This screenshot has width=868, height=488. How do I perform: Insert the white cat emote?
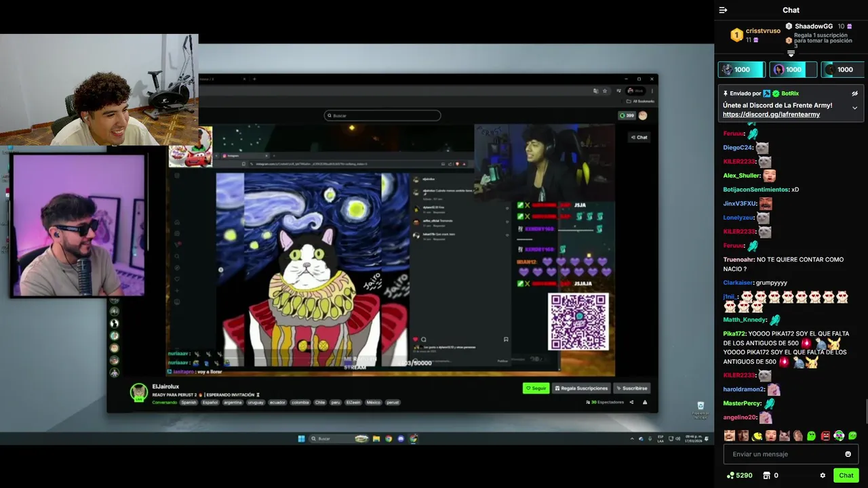[785, 436]
